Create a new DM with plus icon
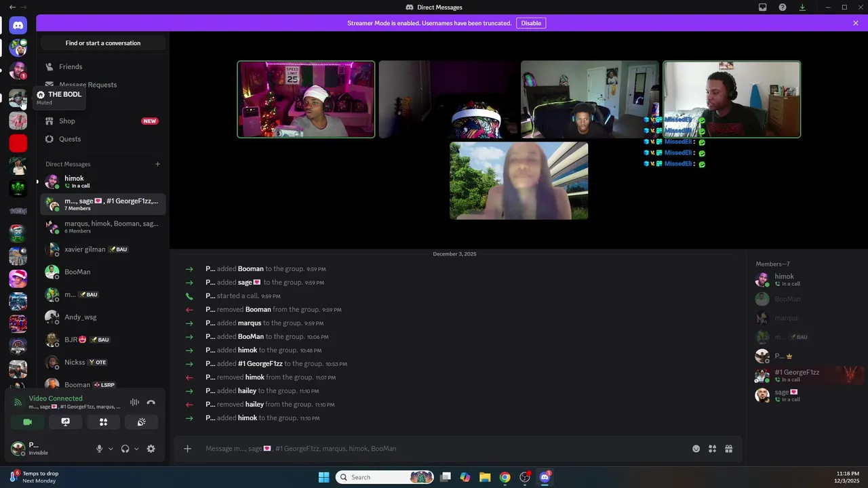This screenshot has width=868, height=488. point(158,164)
